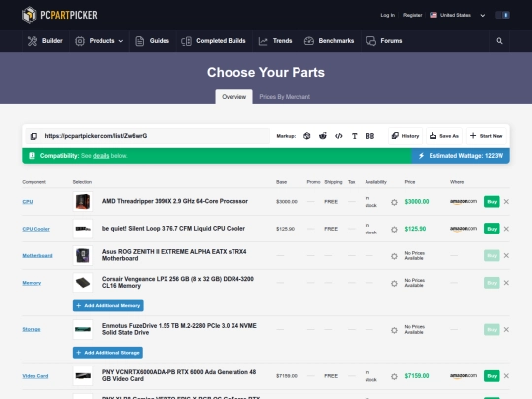The height and width of the screenshot is (399, 532).
Task: Click the Log In link
Action: (388, 15)
